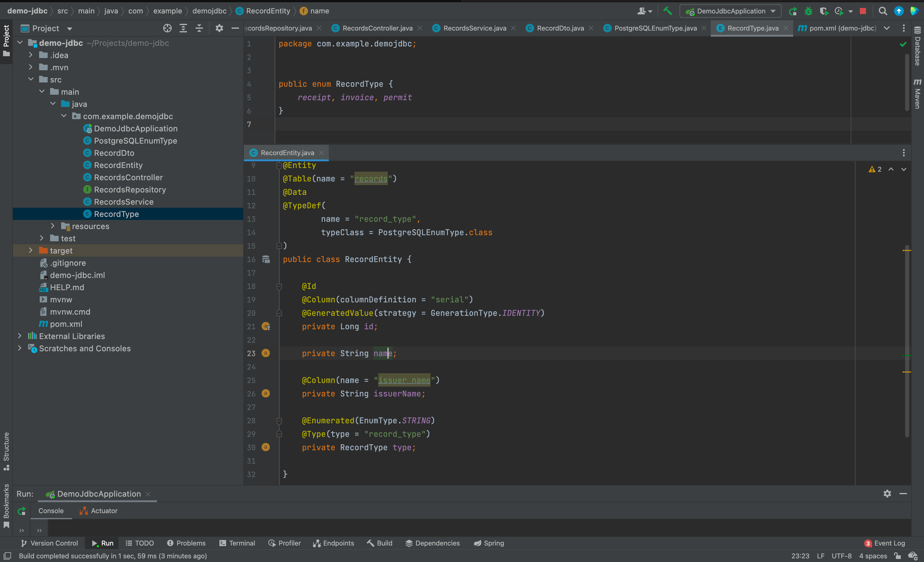The width and height of the screenshot is (924, 562).
Task: Open Project panel settings gear
Action: point(219,28)
